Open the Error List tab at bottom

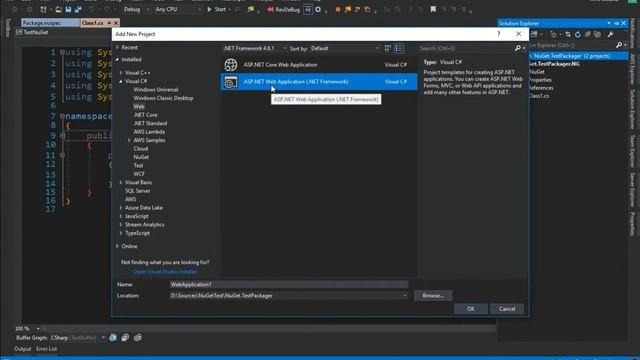tap(47, 349)
